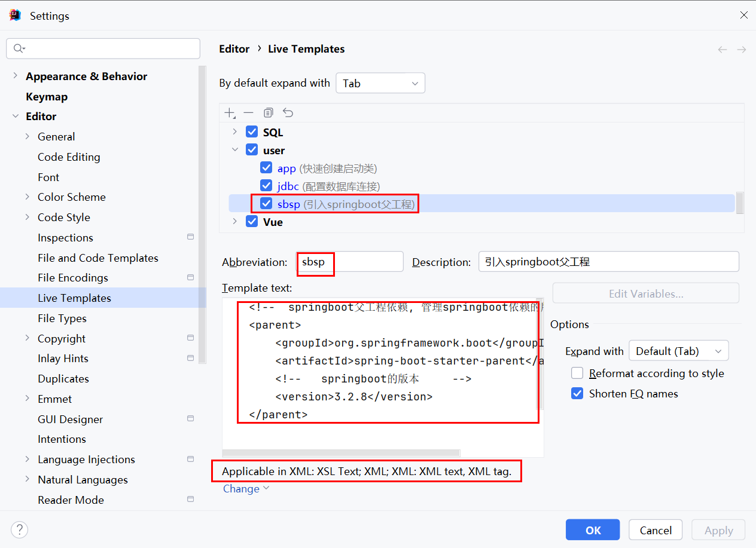Click the template text horizontal scrollbar
This screenshot has height=548, width=756.
coord(341,453)
